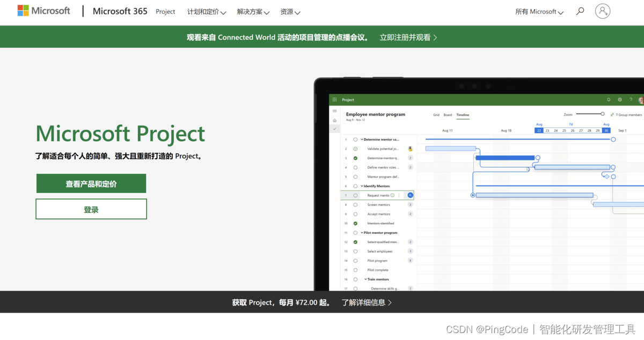644x340 pixels.
Task: Click the Microsoft 365 brand link
Action: coord(120,11)
